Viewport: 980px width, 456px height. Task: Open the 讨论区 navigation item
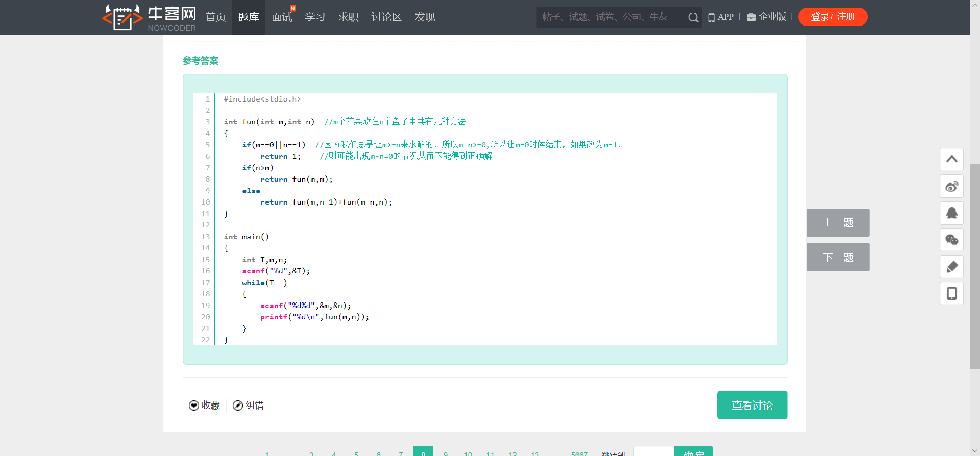(x=386, y=17)
